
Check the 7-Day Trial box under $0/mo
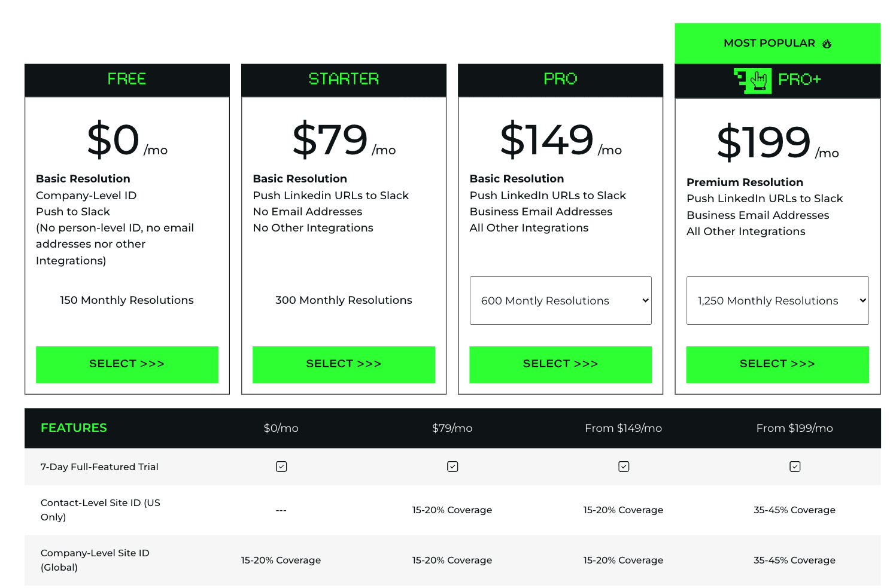(281, 466)
